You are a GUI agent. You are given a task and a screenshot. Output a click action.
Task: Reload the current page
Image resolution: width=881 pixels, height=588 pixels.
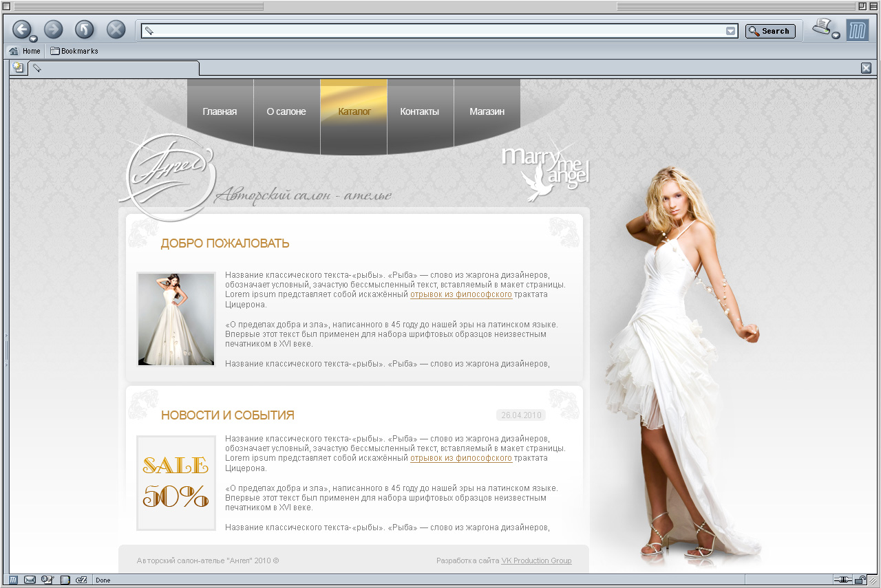pyautogui.click(x=85, y=29)
